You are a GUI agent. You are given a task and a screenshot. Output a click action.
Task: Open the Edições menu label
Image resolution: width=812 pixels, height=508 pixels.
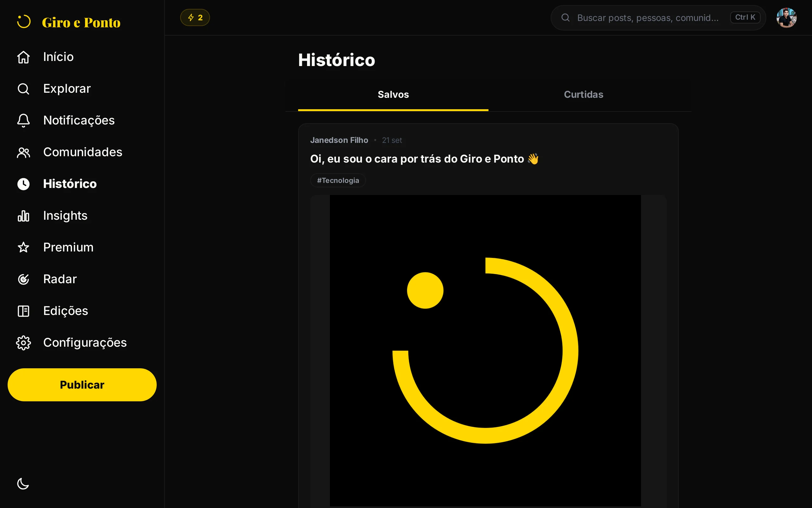(x=65, y=311)
